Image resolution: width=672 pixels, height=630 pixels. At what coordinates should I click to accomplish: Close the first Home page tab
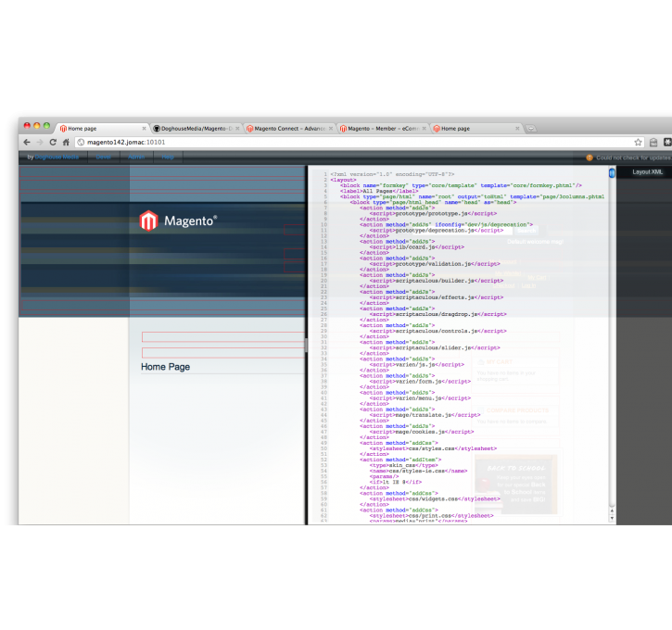144,129
